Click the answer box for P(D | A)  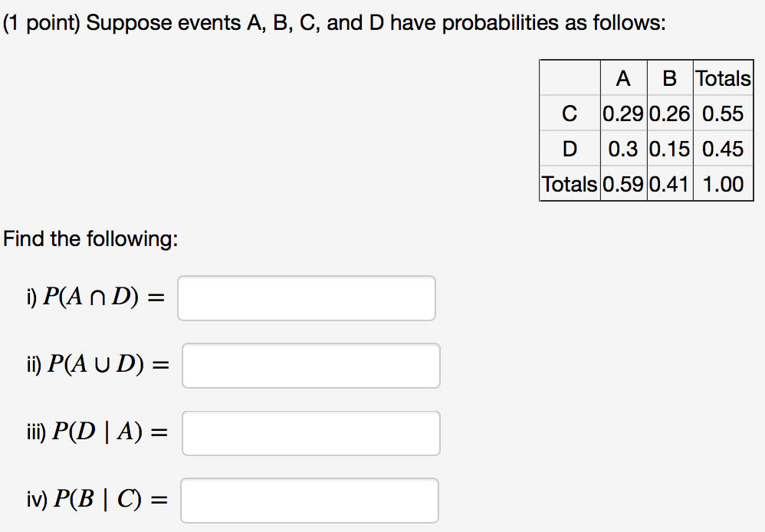pyautogui.click(x=310, y=433)
